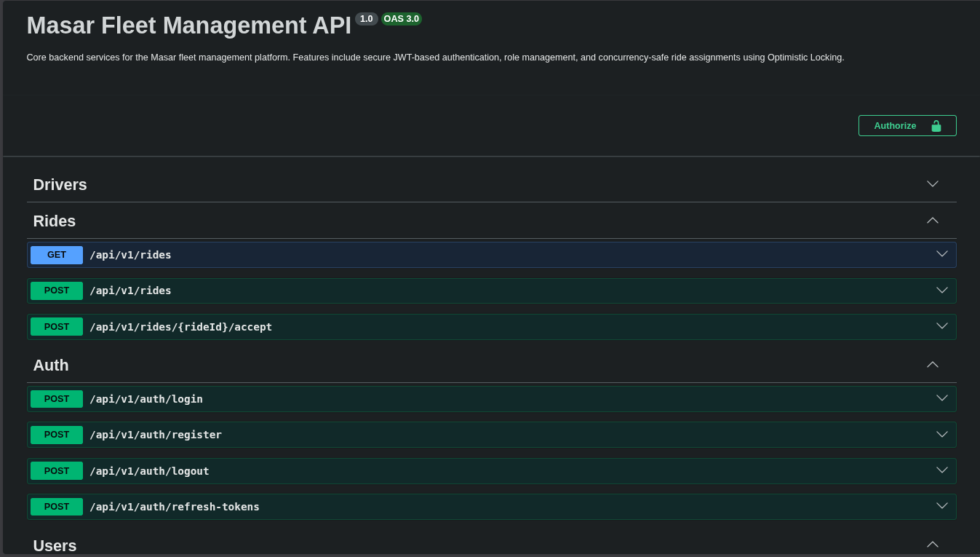The width and height of the screenshot is (980, 557).
Task: Expand the refresh-tokens endpoint chevron
Action: click(942, 506)
